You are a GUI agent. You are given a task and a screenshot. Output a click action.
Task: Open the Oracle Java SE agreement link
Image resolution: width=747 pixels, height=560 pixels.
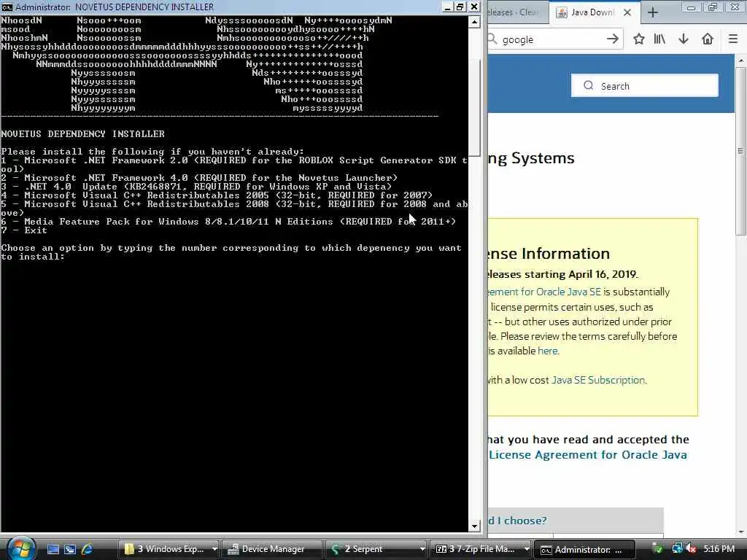(x=544, y=292)
